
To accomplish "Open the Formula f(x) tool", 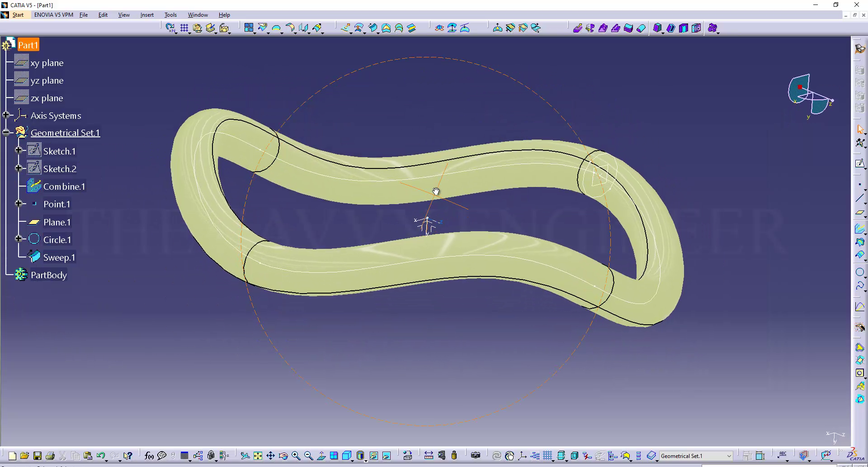I will coord(149,456).
